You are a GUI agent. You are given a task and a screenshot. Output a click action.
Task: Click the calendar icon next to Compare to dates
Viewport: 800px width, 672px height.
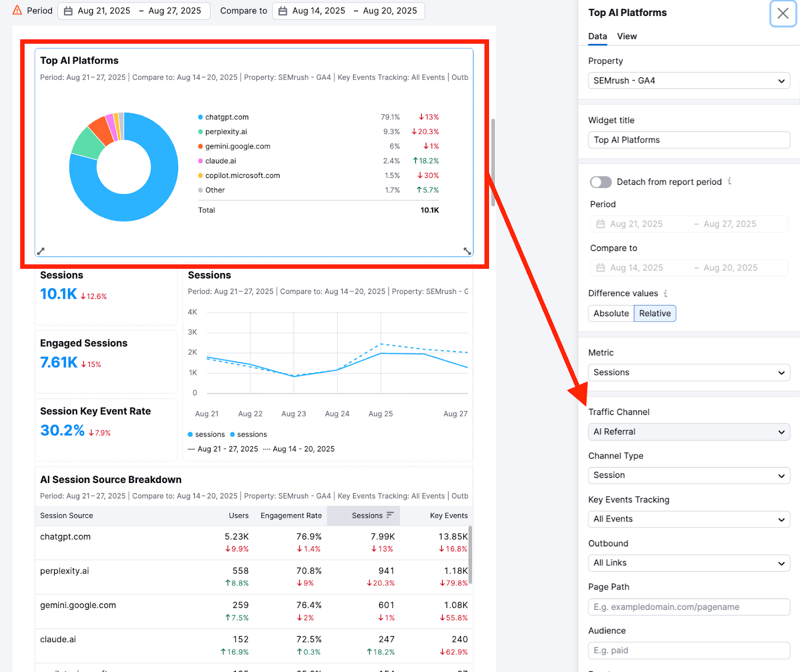[x=282, y=10]
